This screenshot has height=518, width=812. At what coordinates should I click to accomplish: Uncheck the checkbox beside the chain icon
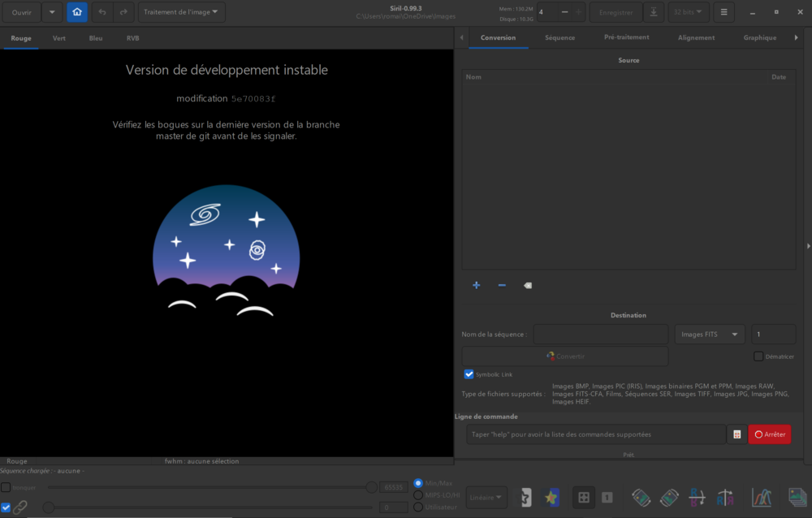tap(6, 507)
